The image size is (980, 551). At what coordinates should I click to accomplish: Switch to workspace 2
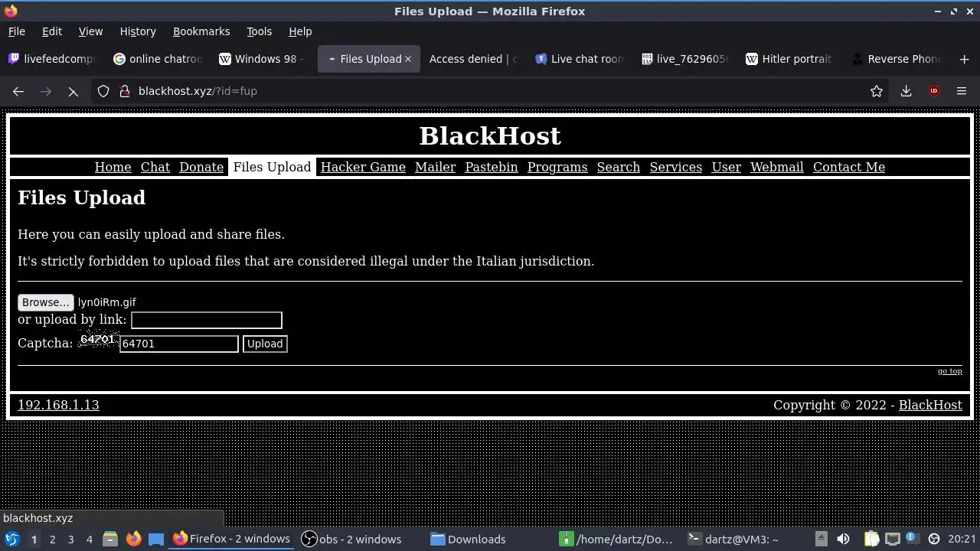52,540
